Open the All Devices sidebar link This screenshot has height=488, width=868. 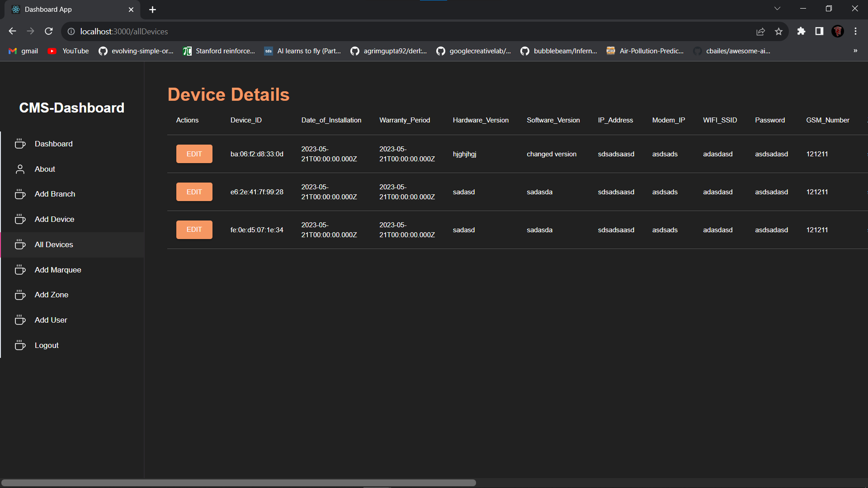pyautogui.click(x=53, y=244)
